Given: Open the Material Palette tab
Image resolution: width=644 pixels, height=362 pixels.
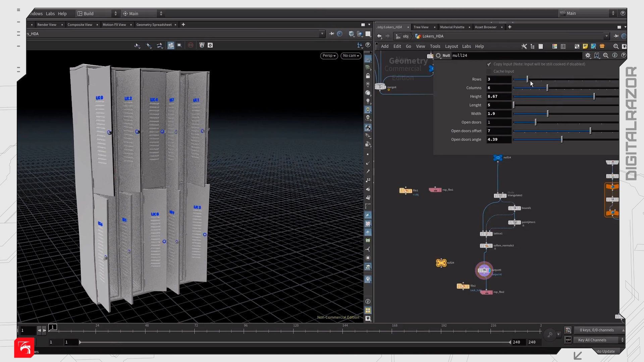Looking at the screenshot, I should tap(452, 27).
